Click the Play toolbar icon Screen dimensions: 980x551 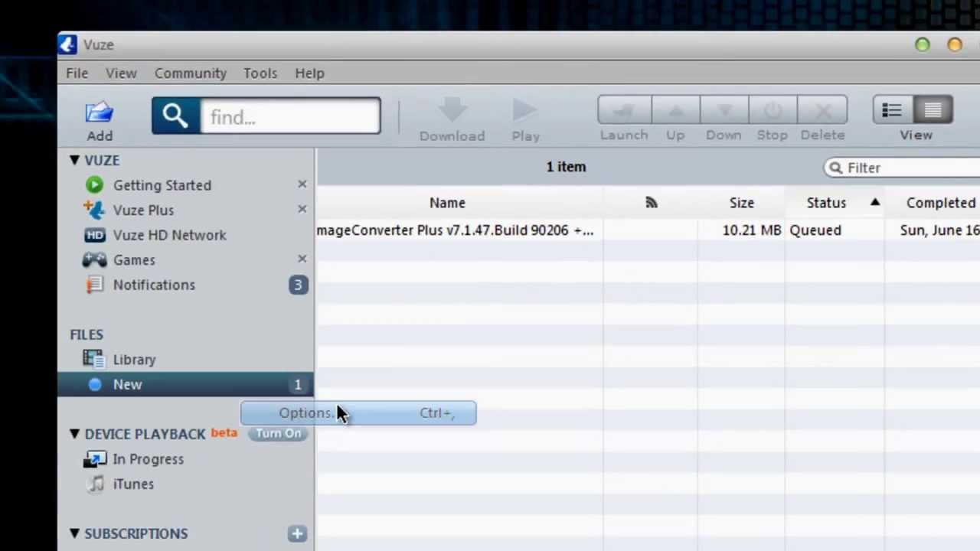[525, 110]
